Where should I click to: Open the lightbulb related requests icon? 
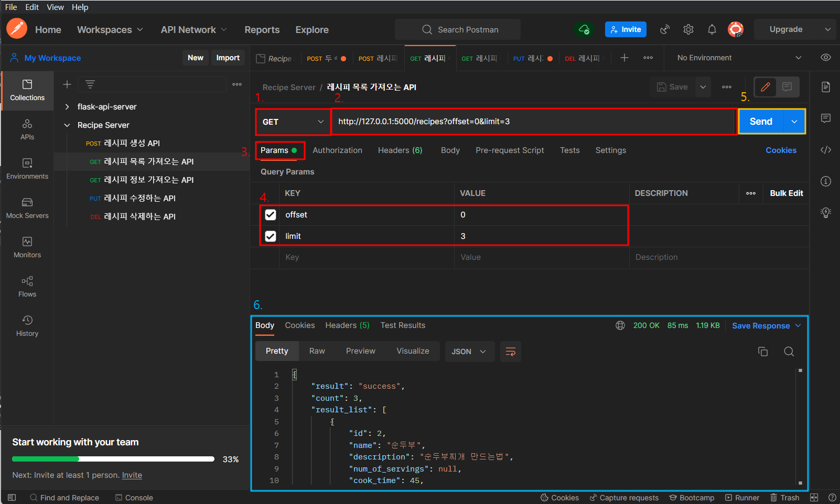pyautogui.click(x=826, y=212)
